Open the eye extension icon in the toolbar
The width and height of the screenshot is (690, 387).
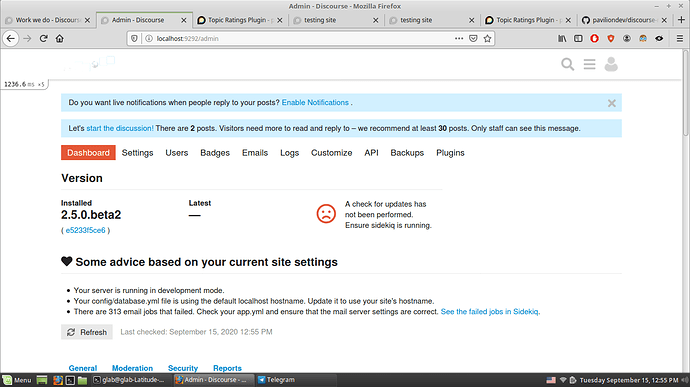point(659,39)
